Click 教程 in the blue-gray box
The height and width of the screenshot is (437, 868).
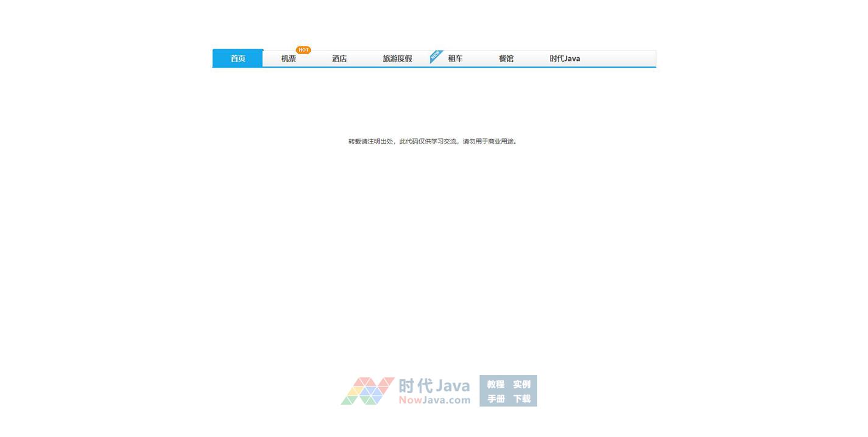[496, 384]
